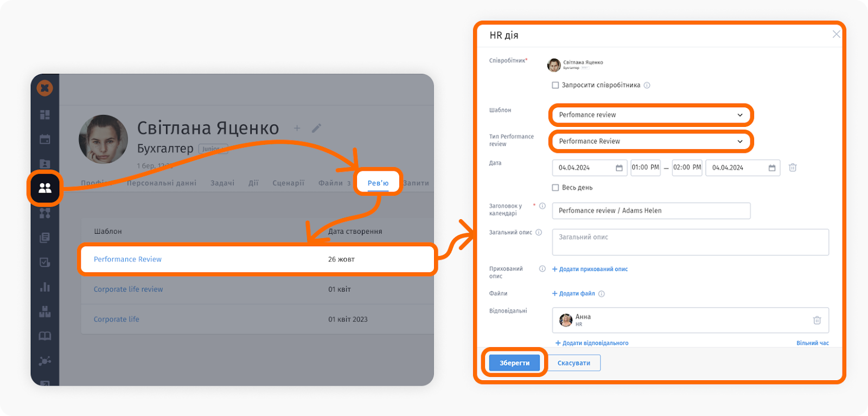The image size is (868, 416).
Task: Open the dashboard icon in sidebar
Action: click(45, 114)
